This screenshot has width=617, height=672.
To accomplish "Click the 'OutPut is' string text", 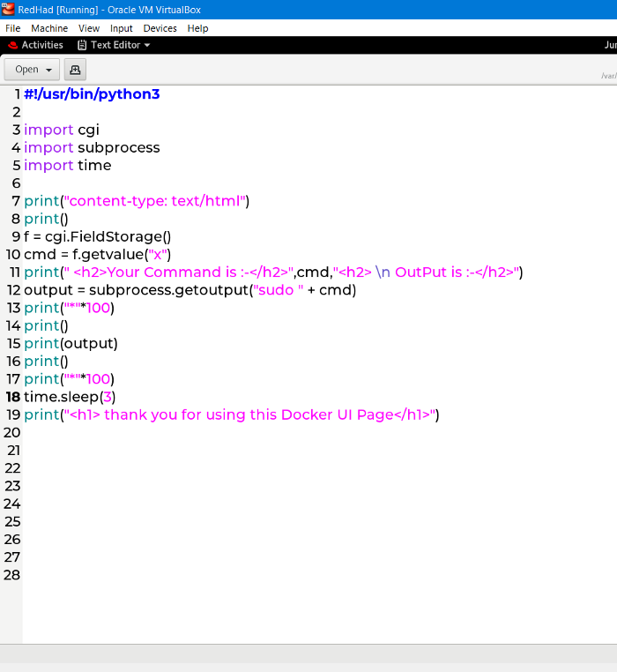I will 428,273.
